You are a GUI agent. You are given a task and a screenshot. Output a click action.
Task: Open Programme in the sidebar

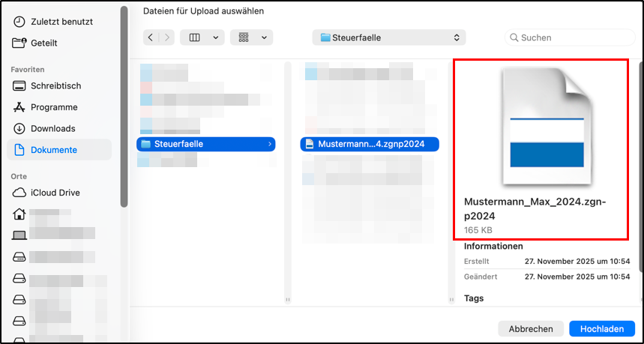46,107
